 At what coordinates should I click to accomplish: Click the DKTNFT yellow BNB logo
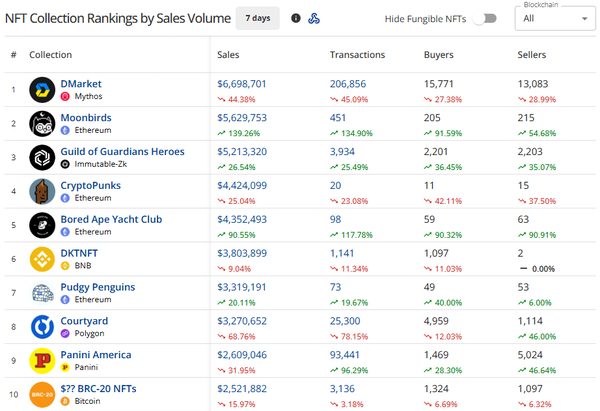[x=42, y=259]
